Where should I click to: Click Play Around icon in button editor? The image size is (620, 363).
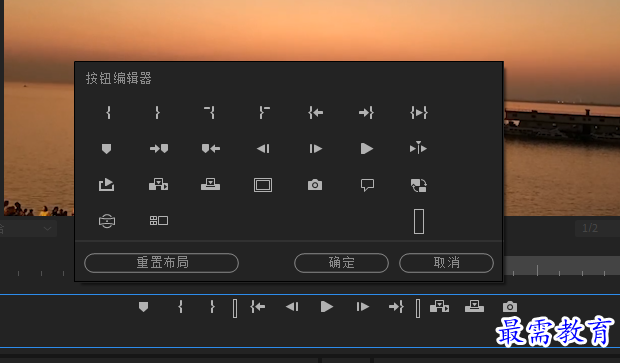click(418, 148)
